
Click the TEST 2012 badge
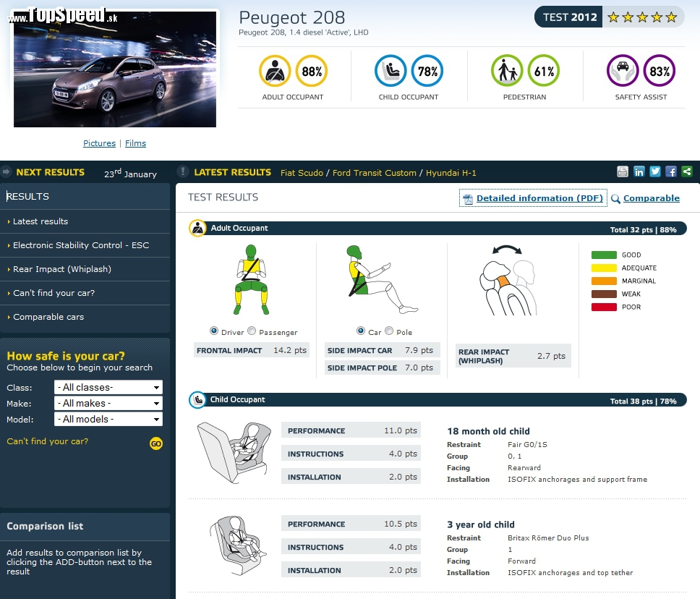click(569, 17)
